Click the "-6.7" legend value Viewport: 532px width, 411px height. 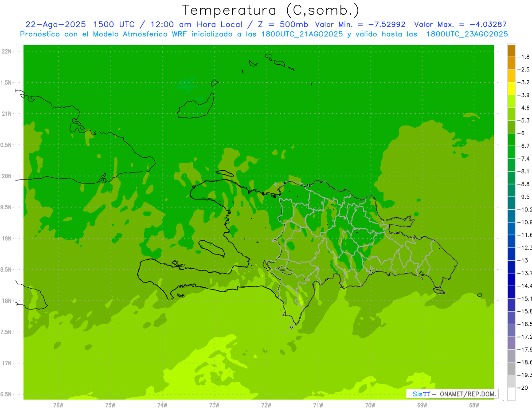click(524, 146)
